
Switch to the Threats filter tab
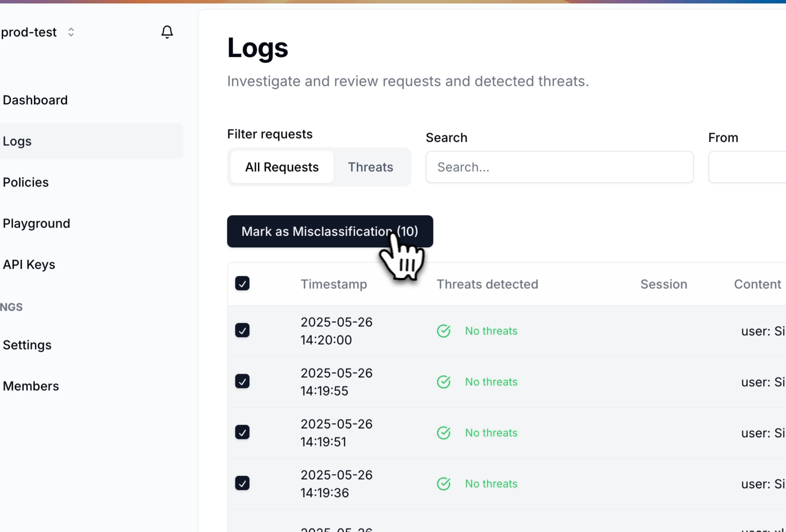pyautogui.click(x=370, y=167)
